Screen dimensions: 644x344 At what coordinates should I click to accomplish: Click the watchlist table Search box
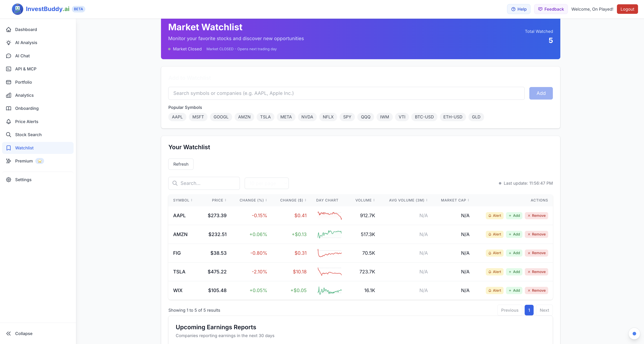204,183
